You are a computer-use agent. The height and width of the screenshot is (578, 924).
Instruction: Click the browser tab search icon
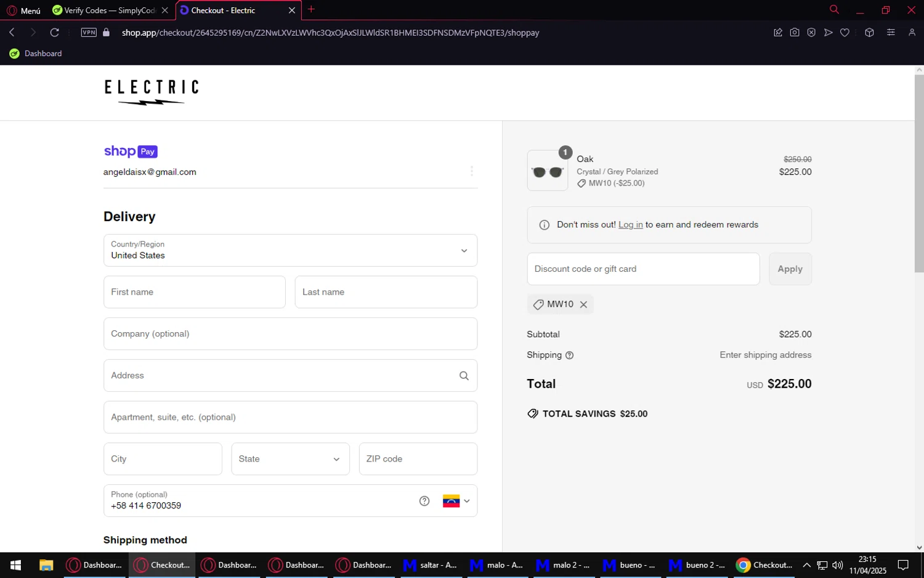[x=834, y=9]
